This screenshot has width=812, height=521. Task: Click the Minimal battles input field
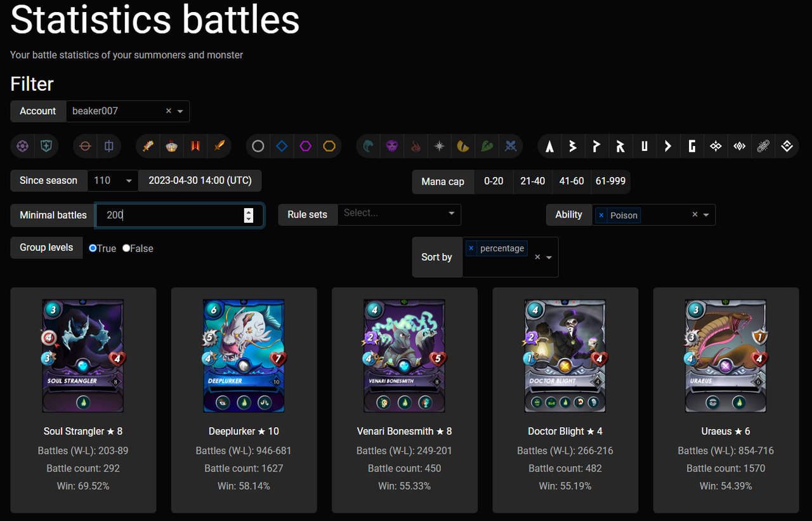tap(179, 215)
